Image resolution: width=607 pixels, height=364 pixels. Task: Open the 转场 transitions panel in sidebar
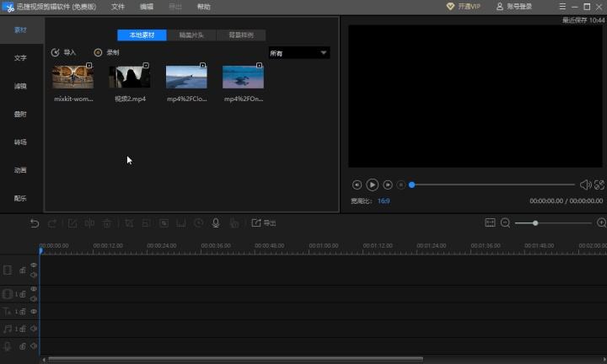coord(20,142)
